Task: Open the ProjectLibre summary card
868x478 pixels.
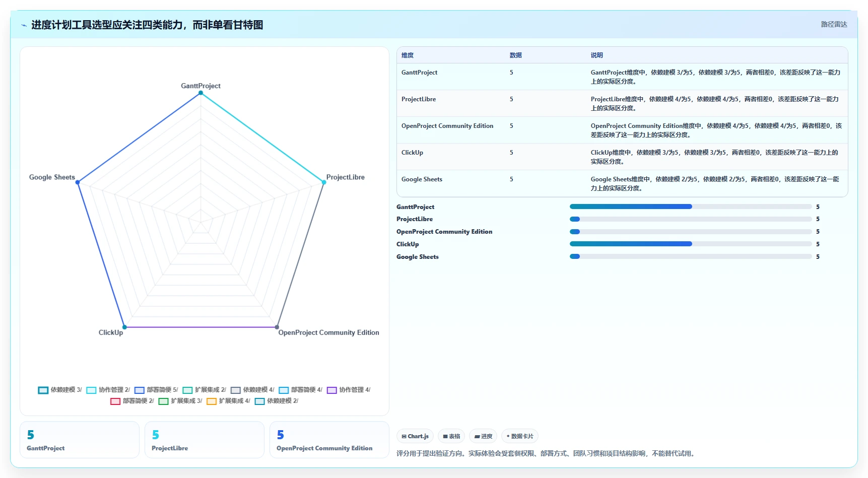Action: click(x=205, y=440)
